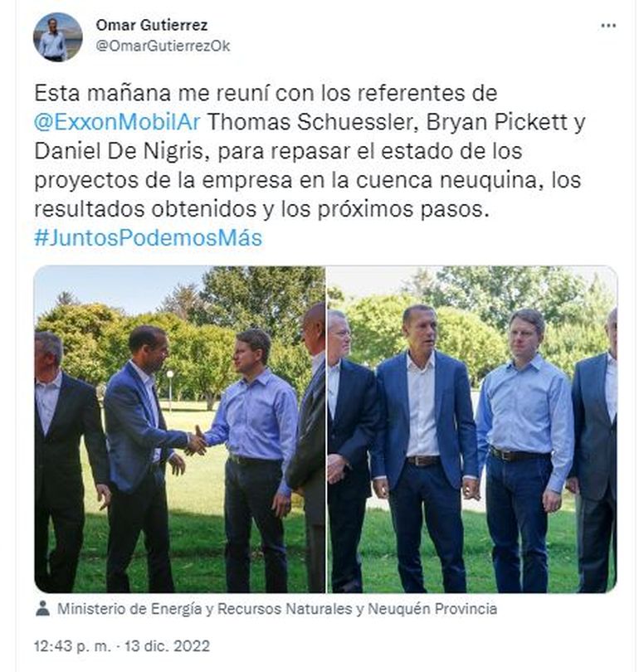The width and height of the screenshot is (639, 672).
Task: Click the 13 dic. 2022 date
Action: pos(168,645)
